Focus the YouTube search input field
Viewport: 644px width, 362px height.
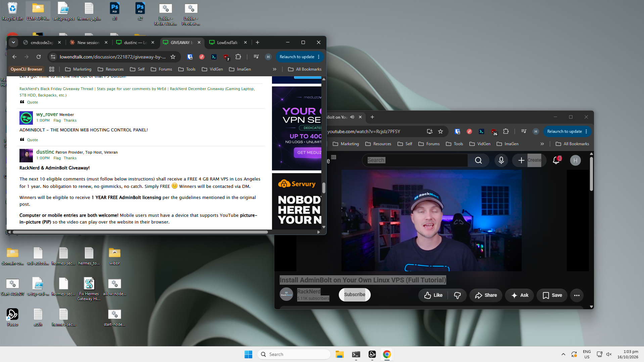click(415, 160)
